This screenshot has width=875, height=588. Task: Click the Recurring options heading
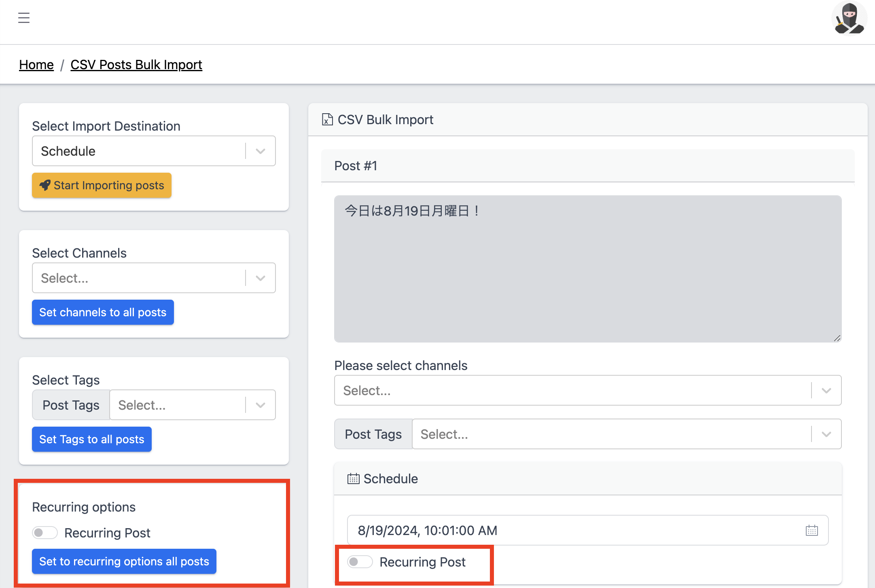pos(84,507)
